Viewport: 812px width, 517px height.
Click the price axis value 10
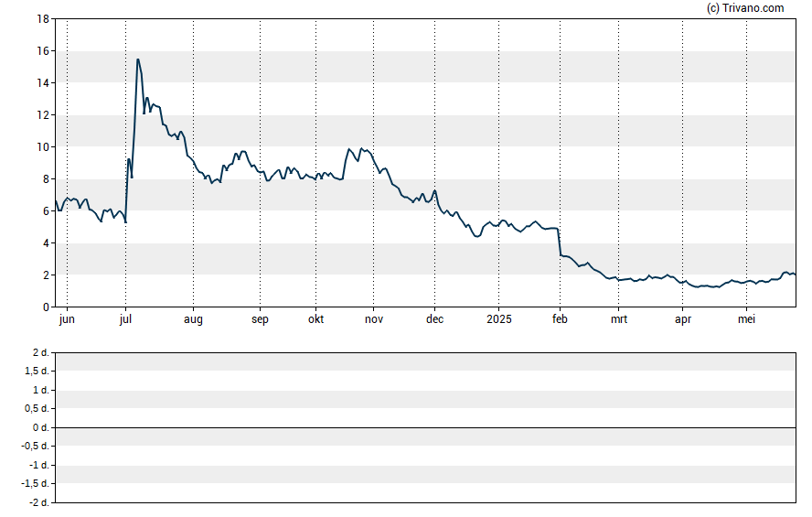point(43,147)
